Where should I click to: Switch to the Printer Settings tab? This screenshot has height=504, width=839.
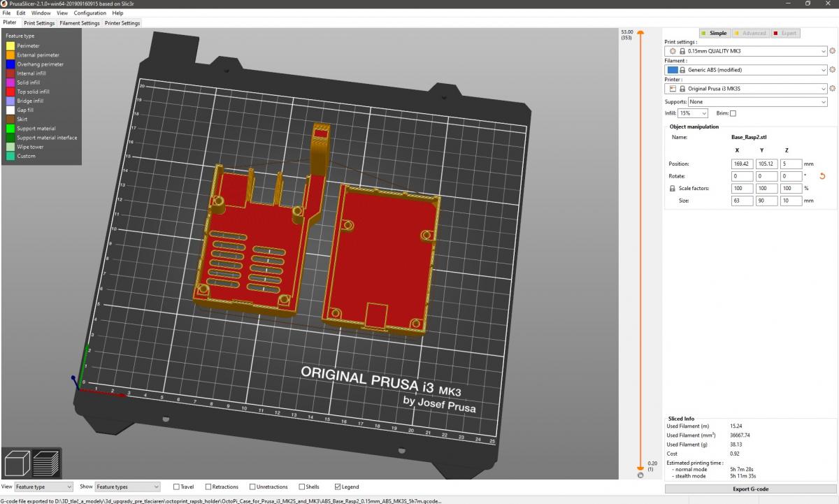coord(122,23)
